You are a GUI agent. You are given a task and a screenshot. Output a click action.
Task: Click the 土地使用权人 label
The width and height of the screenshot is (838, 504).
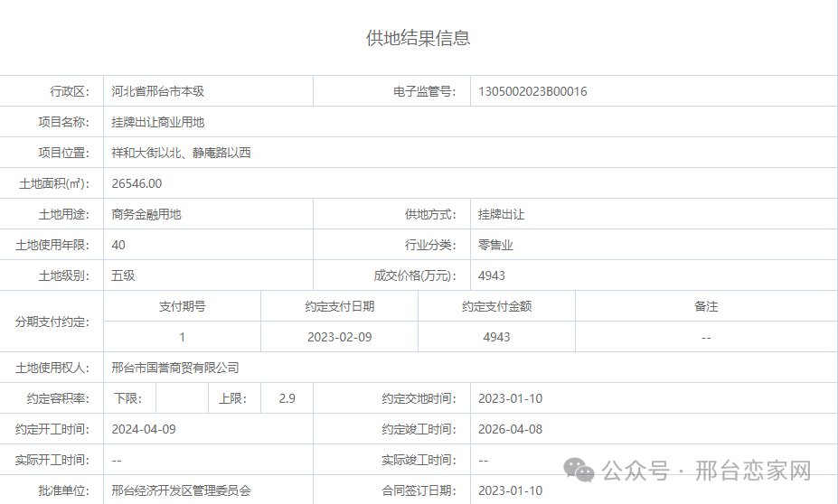[52, 368]
